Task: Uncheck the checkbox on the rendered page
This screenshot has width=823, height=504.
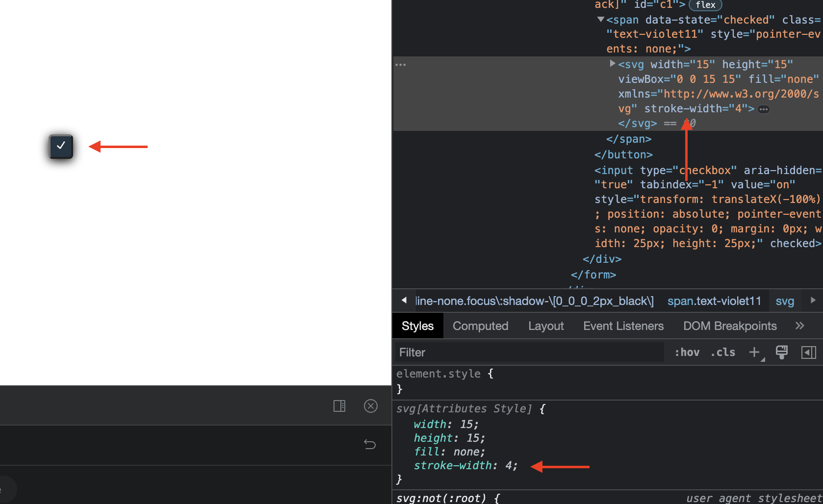Action: click(61, 146)
